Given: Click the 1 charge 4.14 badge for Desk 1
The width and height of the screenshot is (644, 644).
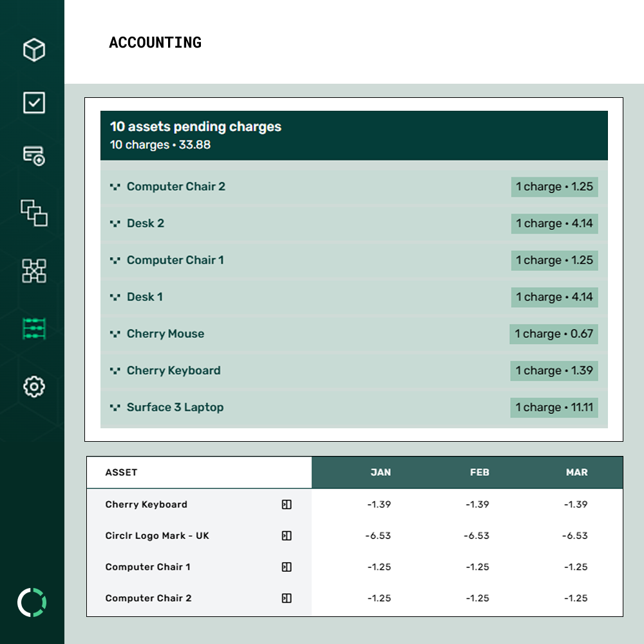Looking at the screenshot, I should 554,297.
